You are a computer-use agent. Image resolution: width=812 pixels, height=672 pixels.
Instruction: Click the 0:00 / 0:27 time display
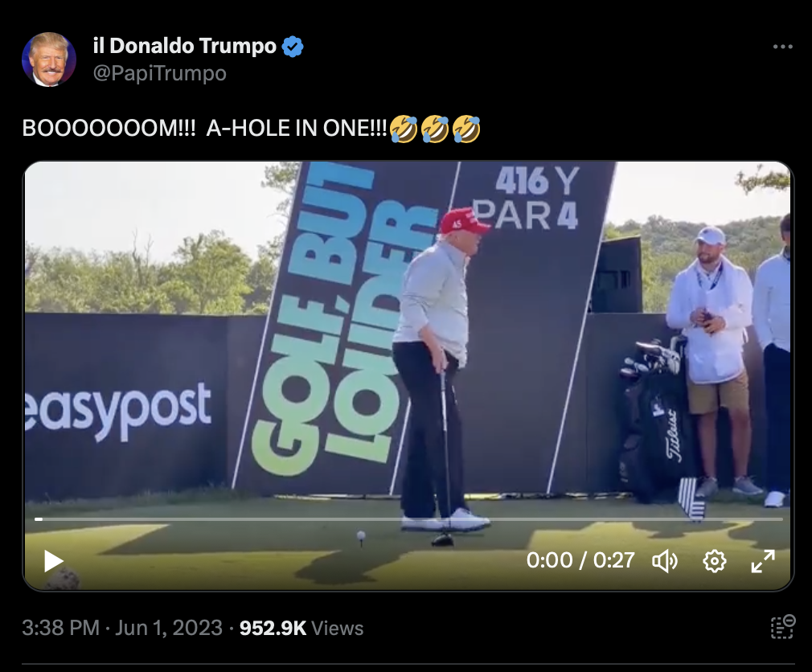580,560
